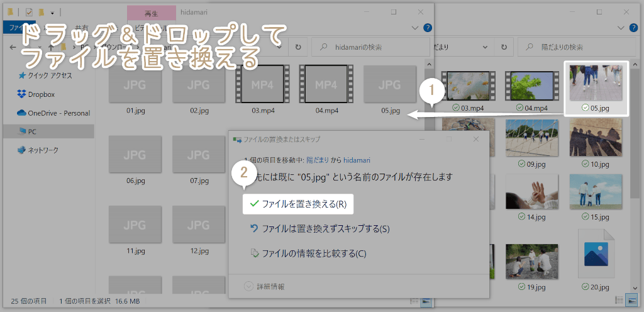Switch hidamari window to large icons view
Image resolution: width=644 pixels, height=312 pixels.
point(426,301)
